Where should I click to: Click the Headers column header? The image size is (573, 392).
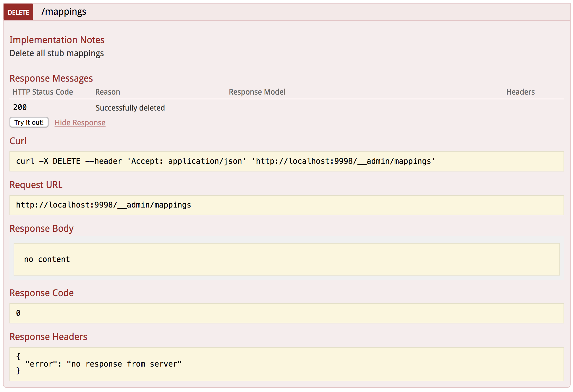(x=520, y=92)
